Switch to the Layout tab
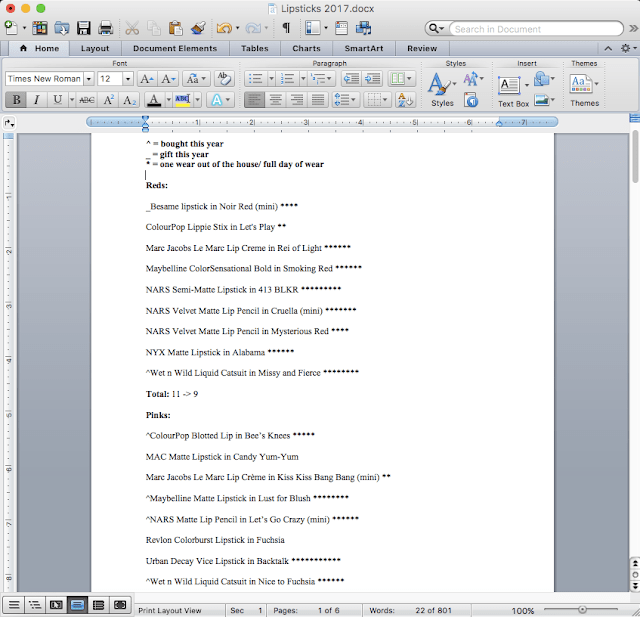 (x=95, y=48)
